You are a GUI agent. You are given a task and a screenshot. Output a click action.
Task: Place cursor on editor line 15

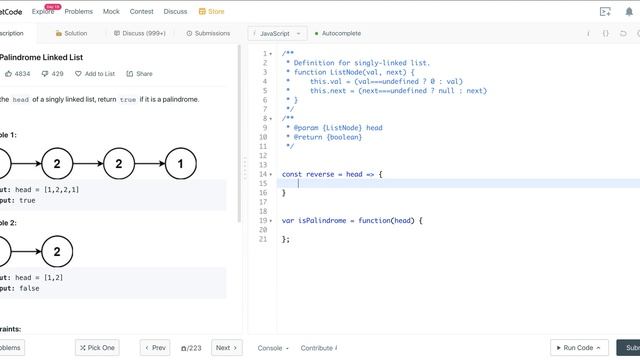[x=458, y=184]
